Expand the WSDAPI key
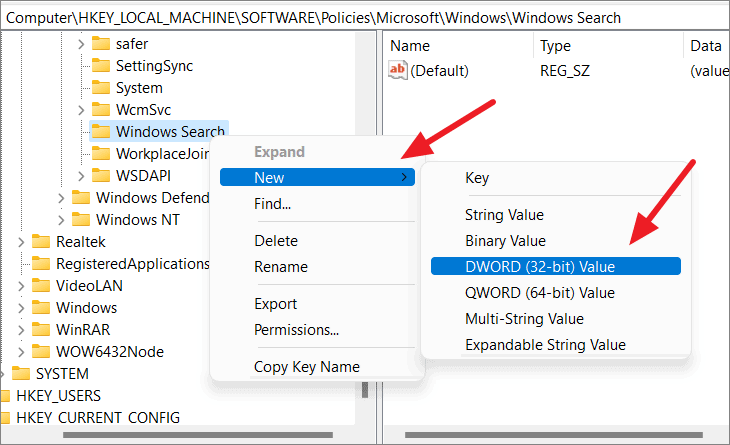This screenshot has width=730, height=445. [x=81, y=176]
